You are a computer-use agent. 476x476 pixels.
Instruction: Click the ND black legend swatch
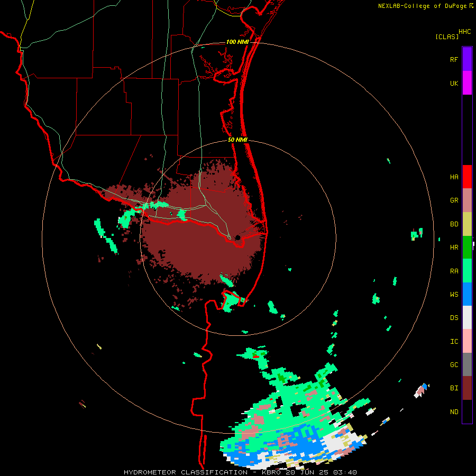pos(467,411)
